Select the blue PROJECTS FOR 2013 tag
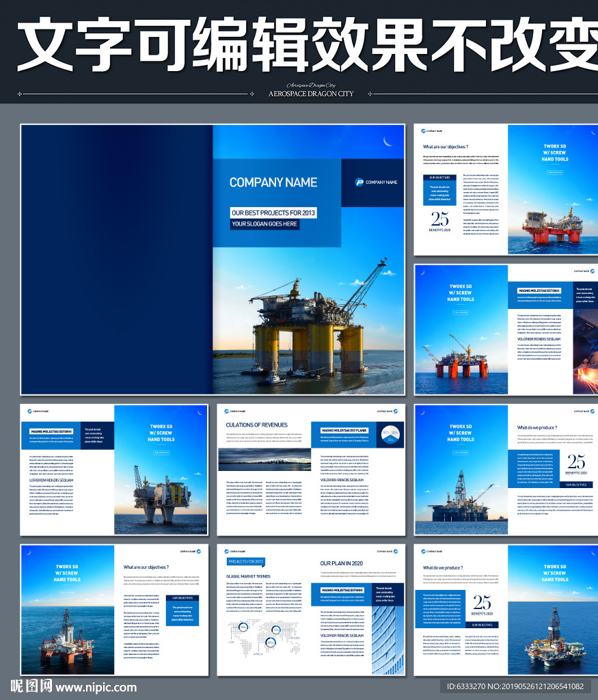The image size is (598, 700). (245, 561)
